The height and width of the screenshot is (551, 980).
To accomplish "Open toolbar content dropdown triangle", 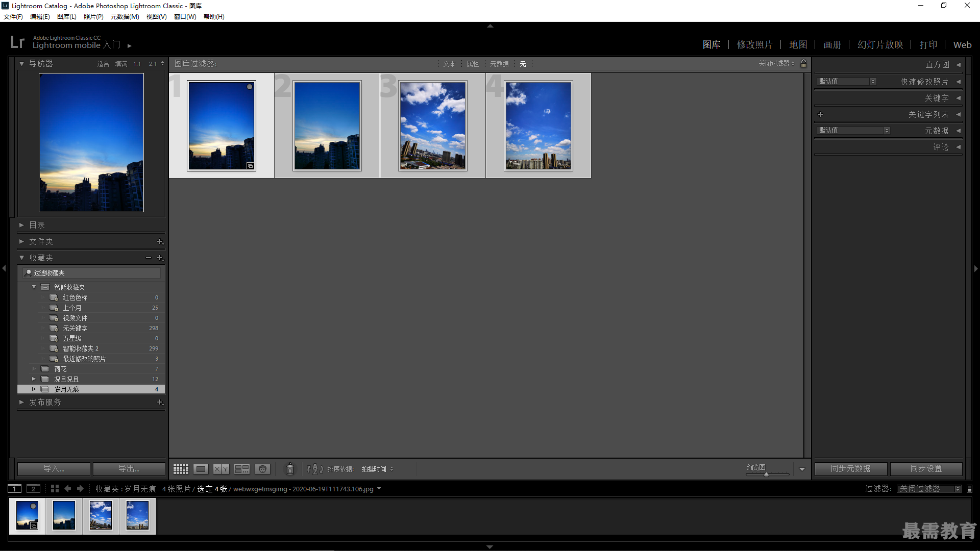I will point(802,469).
